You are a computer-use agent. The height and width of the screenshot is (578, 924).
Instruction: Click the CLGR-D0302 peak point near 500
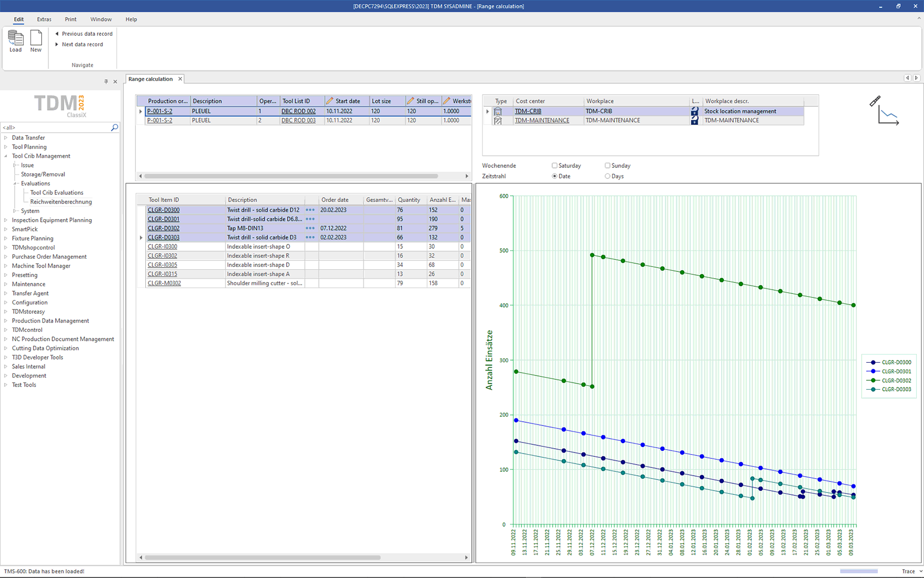coord(592,255)
